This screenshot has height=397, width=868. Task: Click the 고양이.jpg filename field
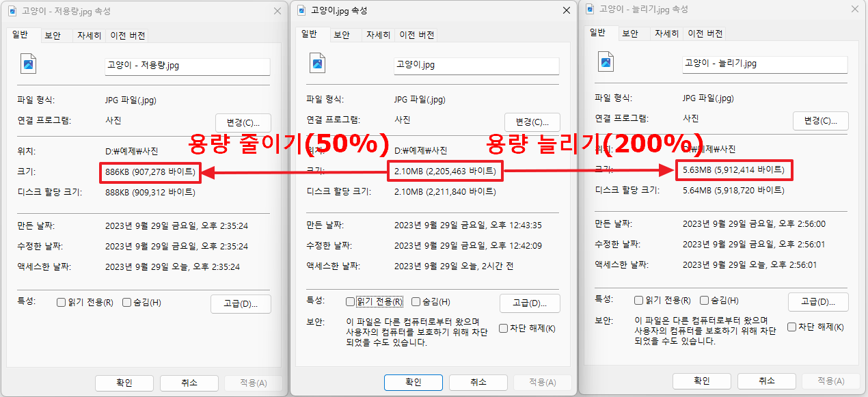click(x=477, y=66)
